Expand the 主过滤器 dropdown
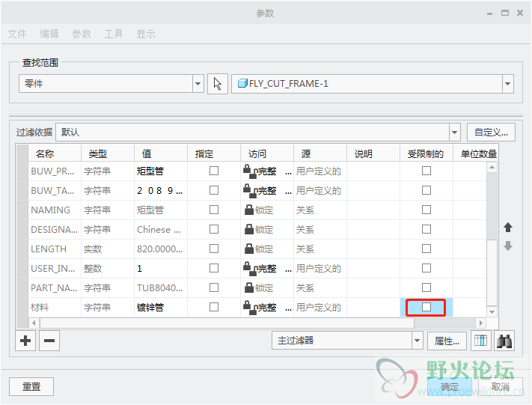The height and width of the screenshot is (405, 532). pos(418,341)
